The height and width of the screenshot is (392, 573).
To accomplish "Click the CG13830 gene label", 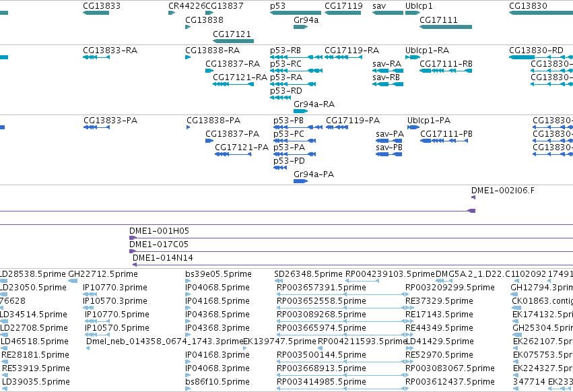I will point(528,6).
